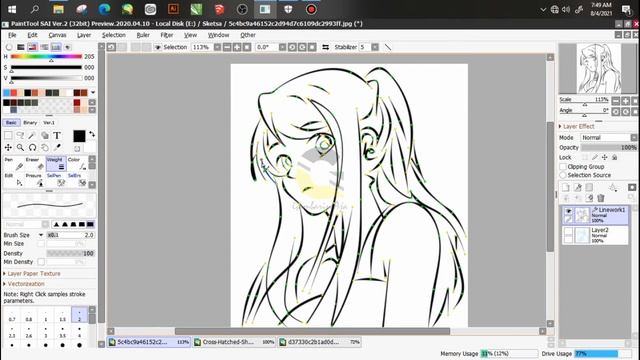Toggle the Min Density checkbox
The height and width of the screenshot is (360, 640).
(x=41, y=262)
